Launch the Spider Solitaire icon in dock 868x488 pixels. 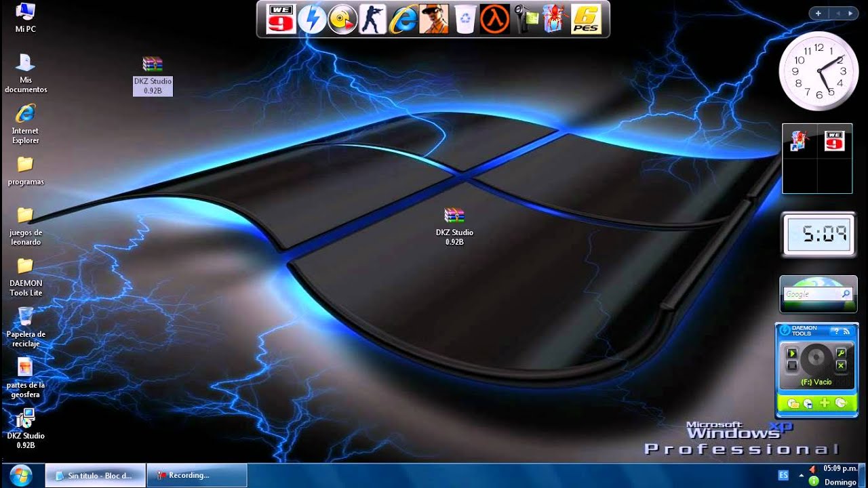[554, 19]
